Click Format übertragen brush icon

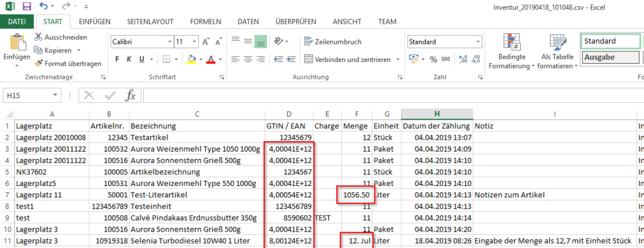point(38,63)
